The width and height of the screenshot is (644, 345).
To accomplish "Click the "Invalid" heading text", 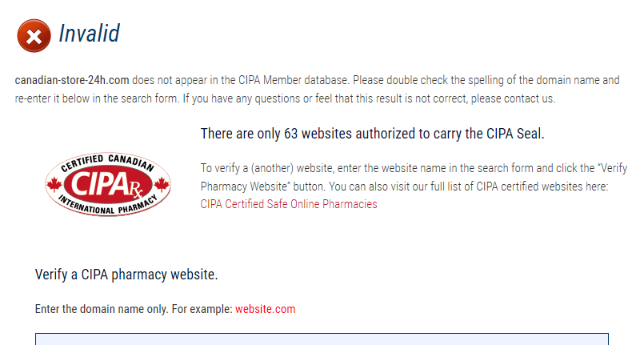I will pyautogui.click(x=89, y=34).
